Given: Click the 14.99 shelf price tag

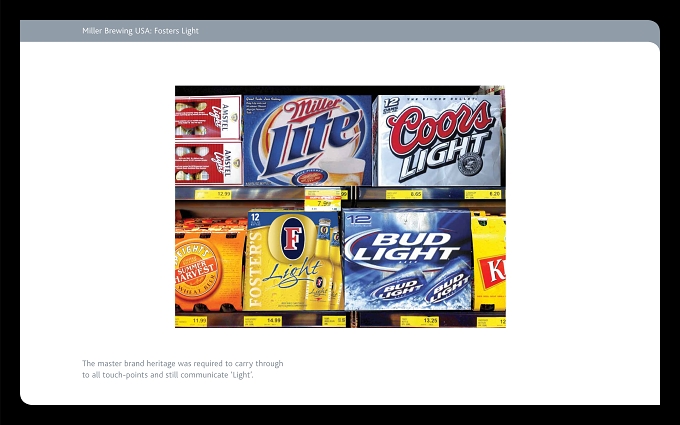Looking at the screenshot, I should coord(263,321).
